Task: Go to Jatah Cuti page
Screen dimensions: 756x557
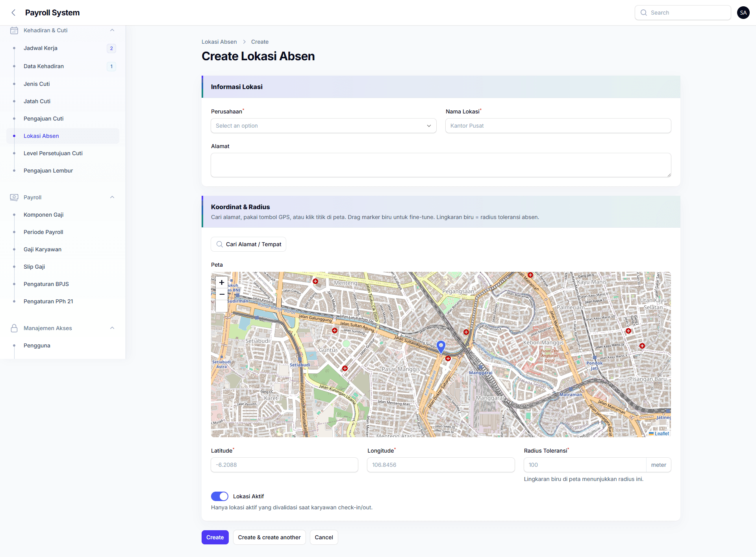Action: point(63,101)
